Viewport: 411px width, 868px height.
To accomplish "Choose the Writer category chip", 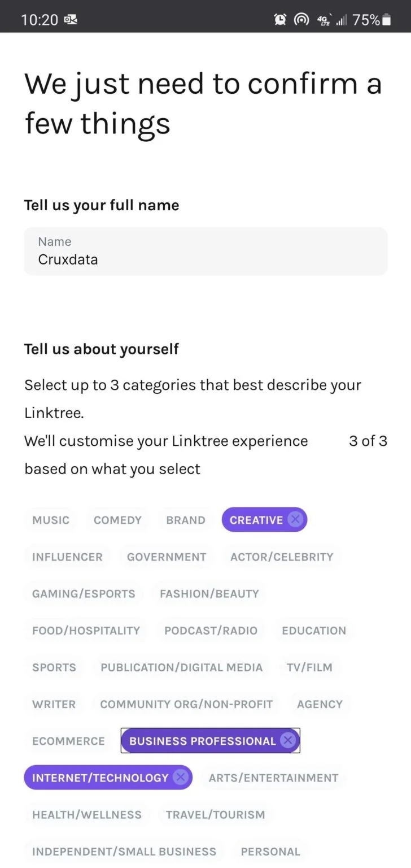I will click(54, 704).
